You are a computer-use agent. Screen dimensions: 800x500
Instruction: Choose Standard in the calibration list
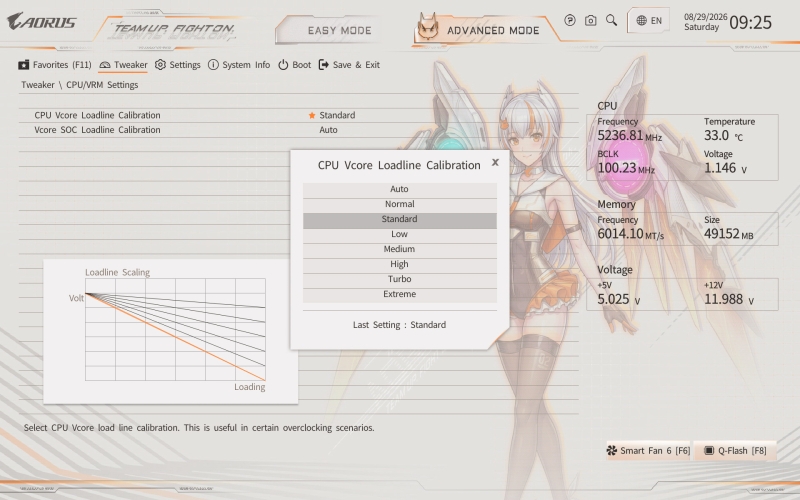coord(399,219)
